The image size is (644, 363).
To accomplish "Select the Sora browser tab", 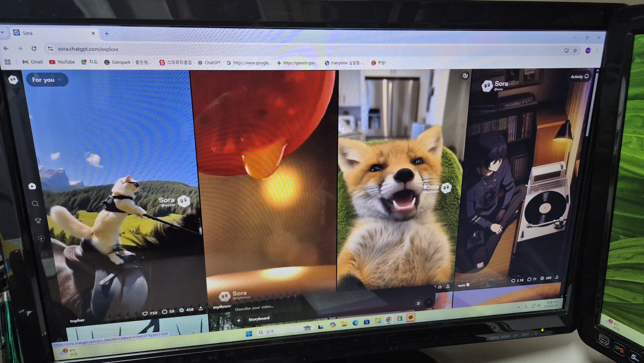I will click(x=54, y=33).
